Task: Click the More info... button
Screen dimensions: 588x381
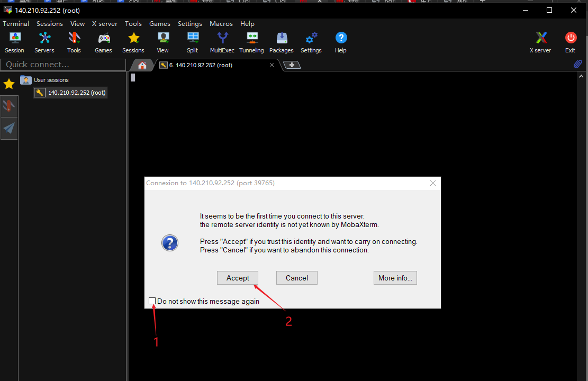Action: pyautogui.click(x=395, y=278)
